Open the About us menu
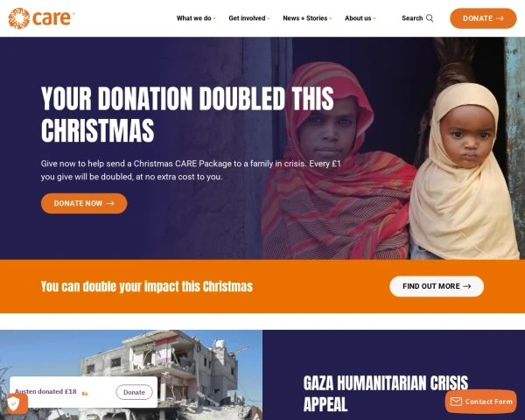The image size is (525, 420). [360, 18]
